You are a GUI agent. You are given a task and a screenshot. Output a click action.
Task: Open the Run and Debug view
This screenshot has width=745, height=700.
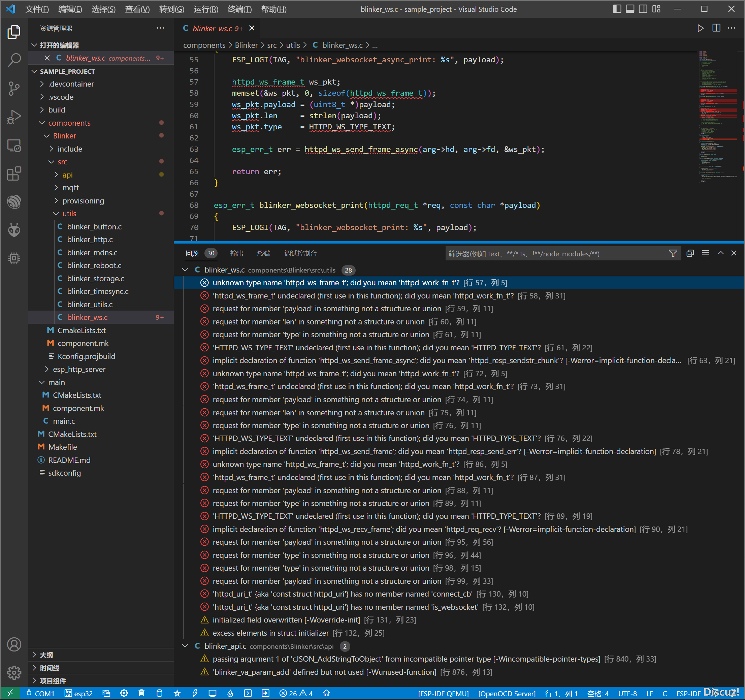(x=14, y=117)
